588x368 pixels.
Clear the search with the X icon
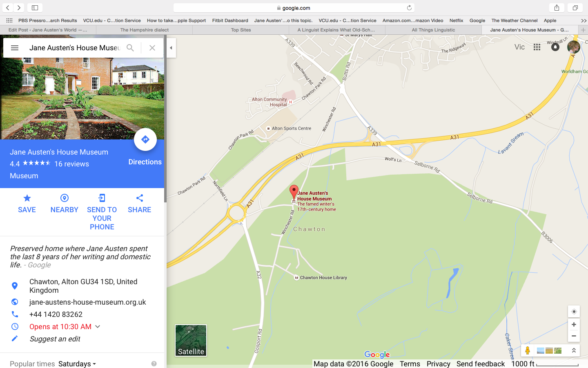152,48
